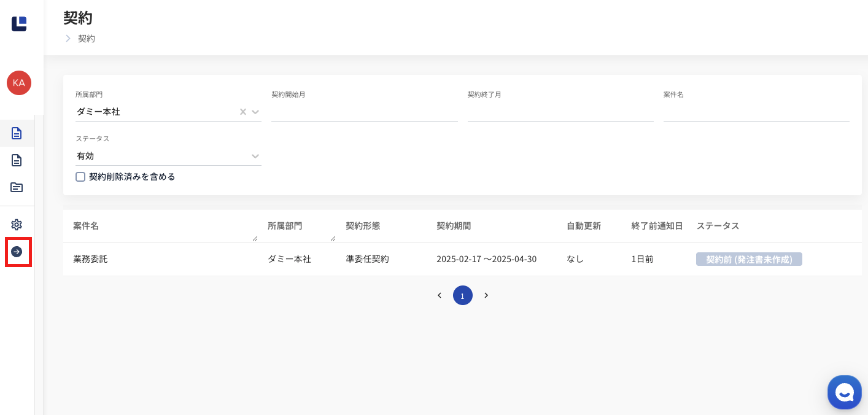Open the 業務委託 contract row
The height and width of the screenshot is (415, 868).
[90, 259]
